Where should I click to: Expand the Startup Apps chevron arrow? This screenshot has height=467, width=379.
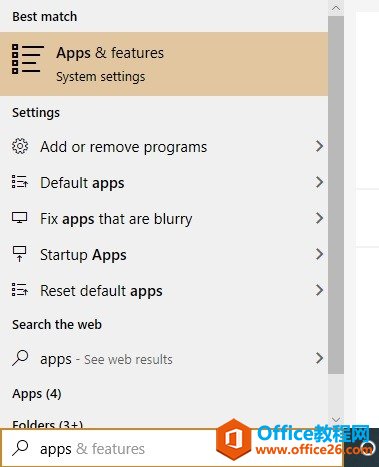point(319,254)
